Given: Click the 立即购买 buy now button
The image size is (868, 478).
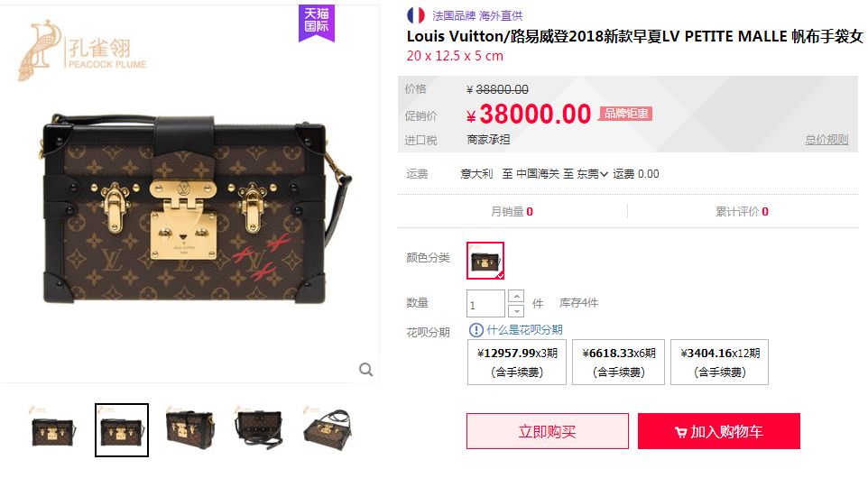Looking at the screenshot, I should tap(548, 431).
